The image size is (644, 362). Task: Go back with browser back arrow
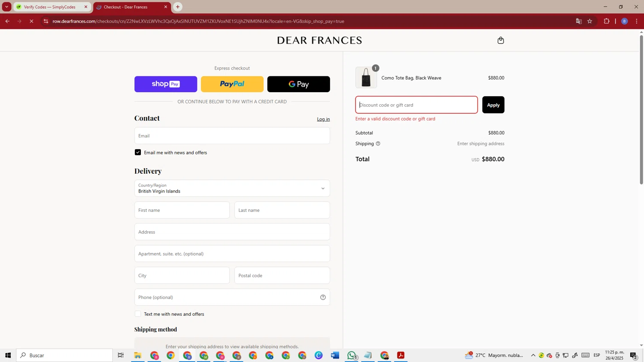click(x=7, y=21)
